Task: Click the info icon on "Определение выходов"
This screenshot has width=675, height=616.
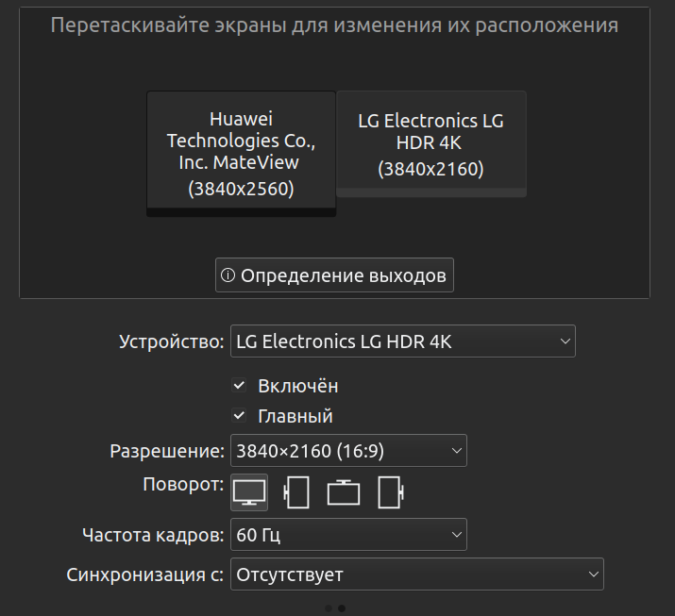Action: pos(228,275)
